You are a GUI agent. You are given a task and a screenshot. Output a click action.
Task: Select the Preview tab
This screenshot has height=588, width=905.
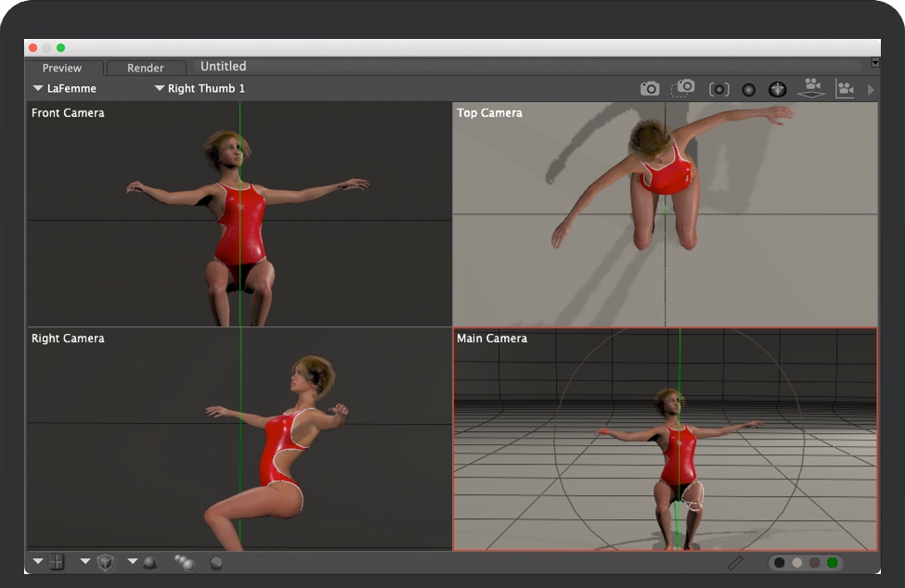tap(62, 68)
